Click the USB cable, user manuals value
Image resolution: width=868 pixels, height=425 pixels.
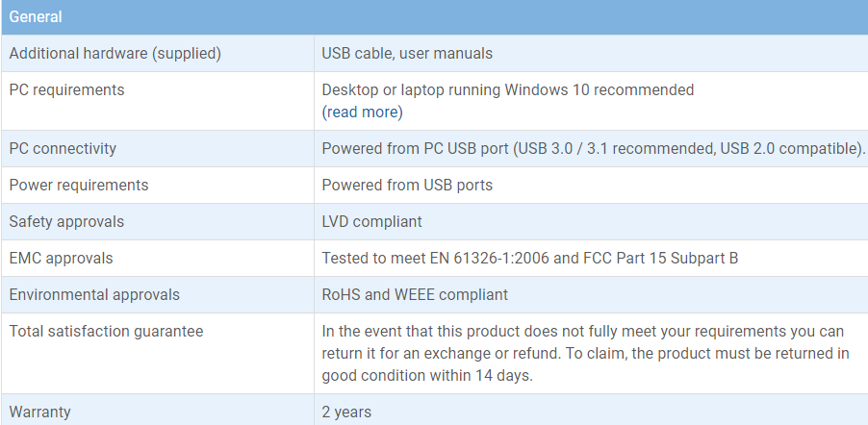[x=407, y=54]
